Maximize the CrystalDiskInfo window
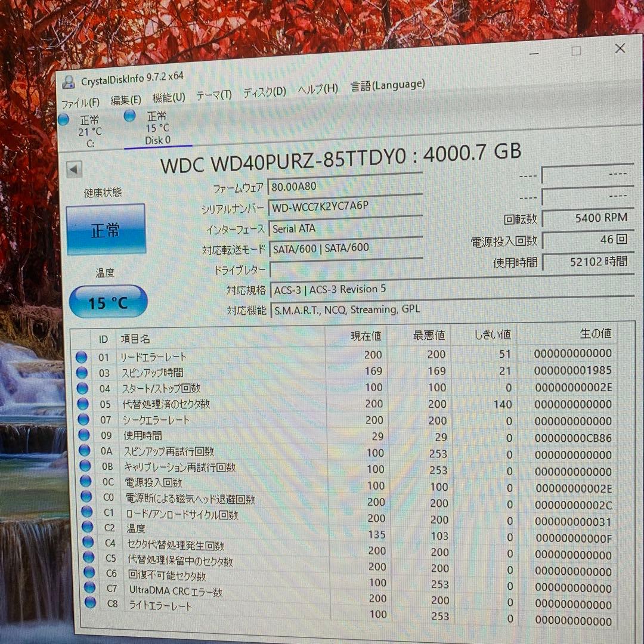This screenshot has height=644, width=644. point(576,51)
